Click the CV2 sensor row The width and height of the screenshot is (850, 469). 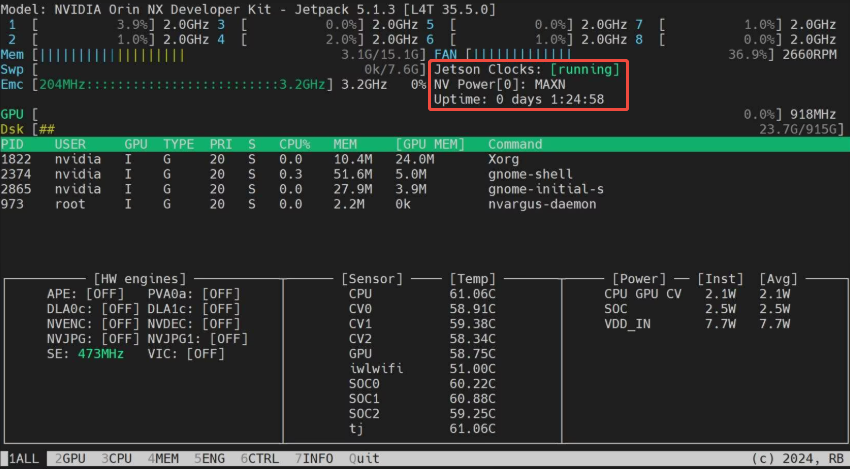pyautogui.click(x=422, y=339)
